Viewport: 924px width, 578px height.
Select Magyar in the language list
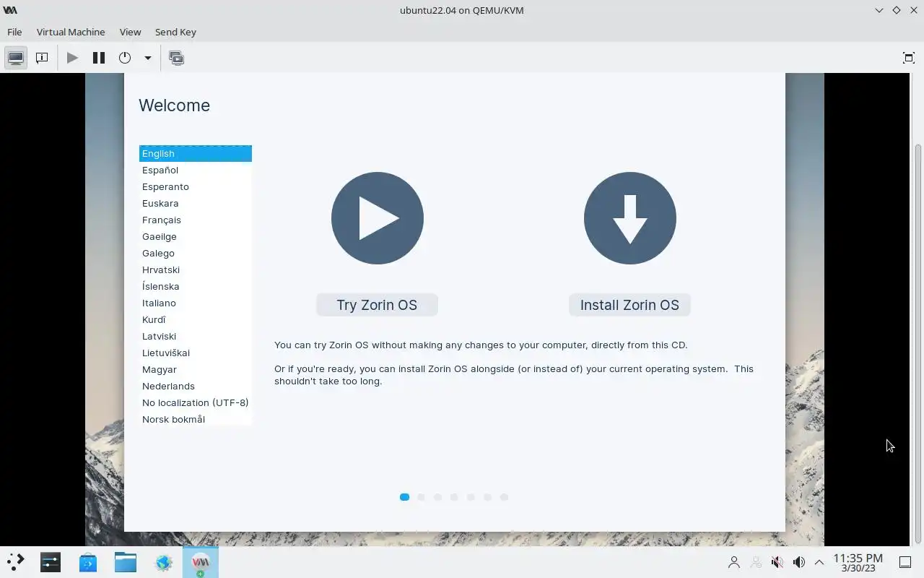(x=196, y=369)
